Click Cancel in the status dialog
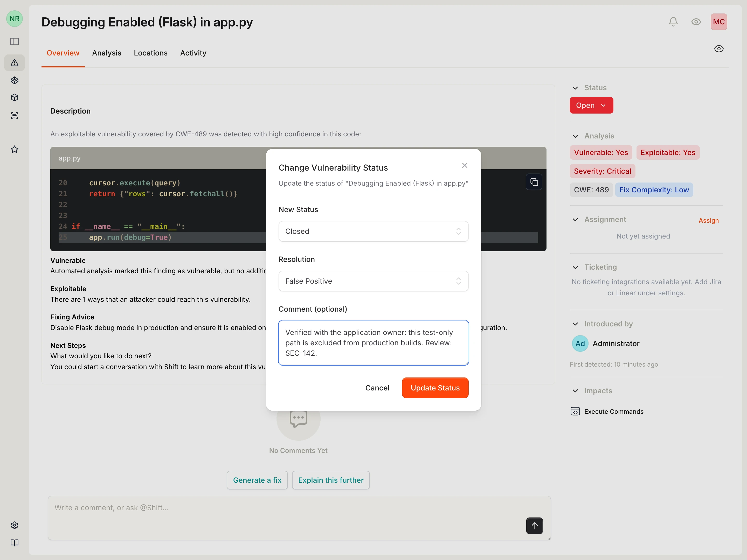This screenshot has height=560, width=747. [377, 388]
